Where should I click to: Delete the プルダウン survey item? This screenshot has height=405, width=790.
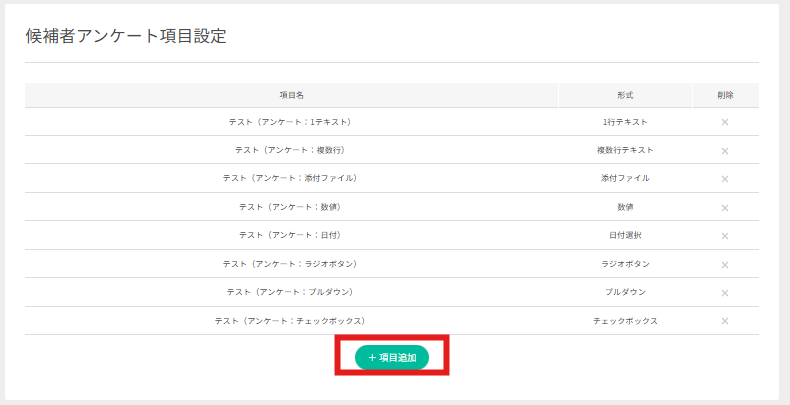(x=725, y=292)
